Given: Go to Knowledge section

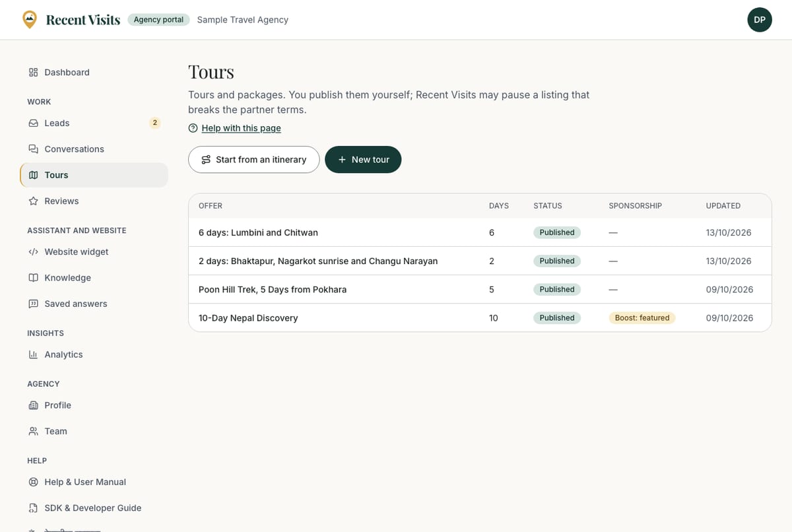Looking at the screenshot, I should 94,278.
